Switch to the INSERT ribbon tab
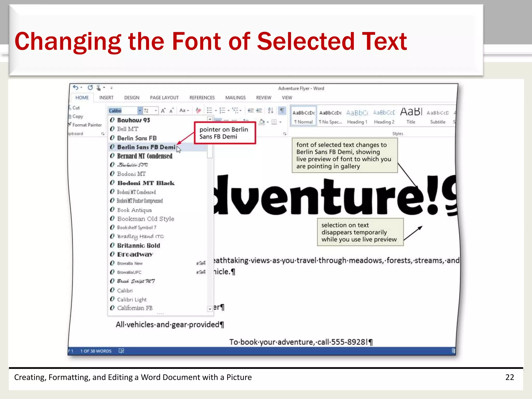 (106, 98)
